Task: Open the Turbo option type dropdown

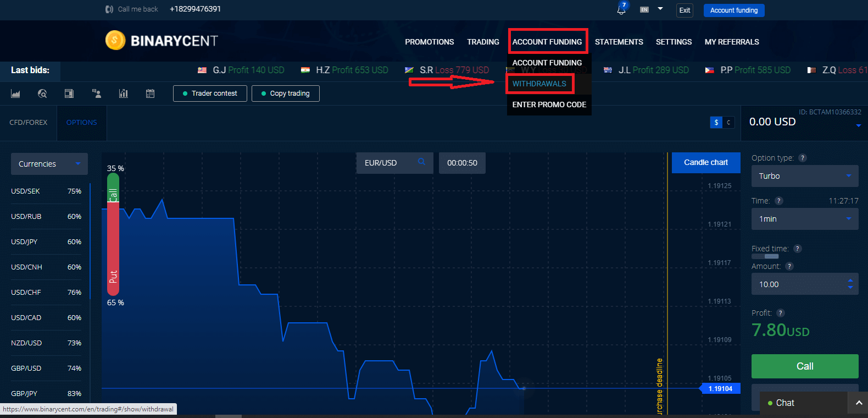Action: click(805, 176)
